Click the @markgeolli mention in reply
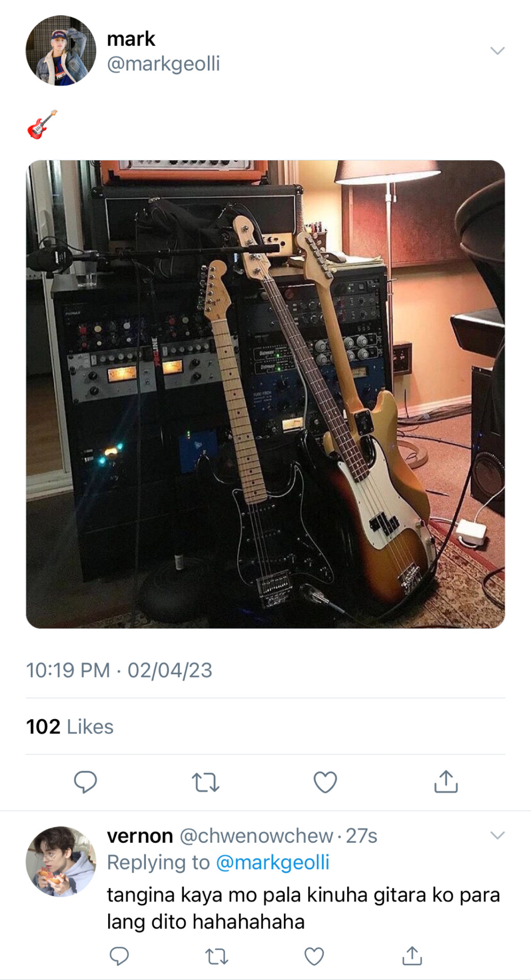Screen dimensions: 531x980 (x=273, y=863)
